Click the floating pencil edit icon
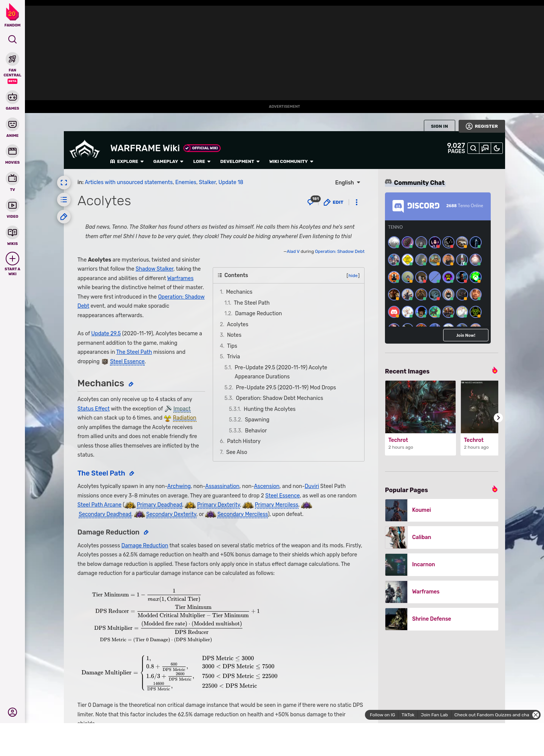Screen dimensions: 544x756 pos(64,217)
